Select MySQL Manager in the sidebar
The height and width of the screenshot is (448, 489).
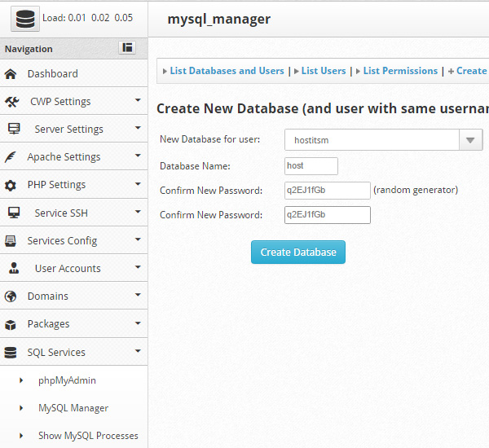tap(73, 408)
